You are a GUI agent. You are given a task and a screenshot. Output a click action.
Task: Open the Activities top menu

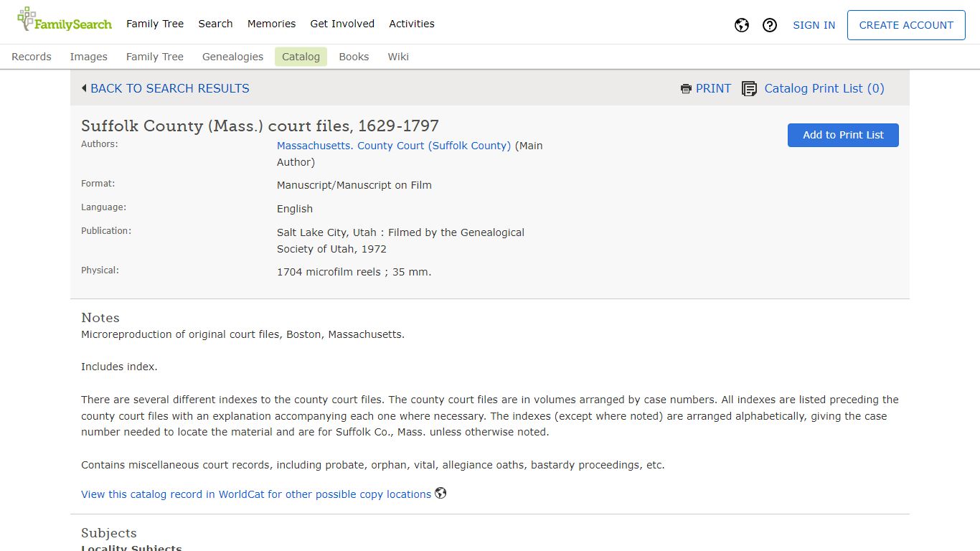tap(412, 24)
